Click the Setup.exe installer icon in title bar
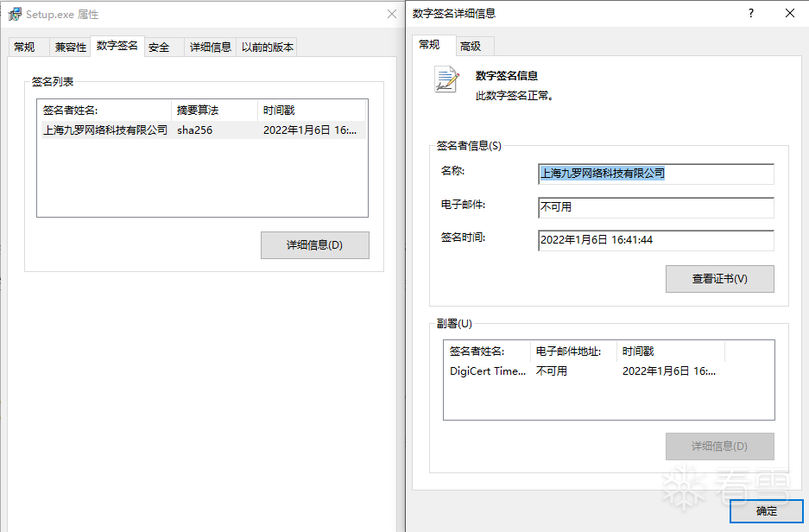This screenshot has height=532, width=809. pos(16,14)
